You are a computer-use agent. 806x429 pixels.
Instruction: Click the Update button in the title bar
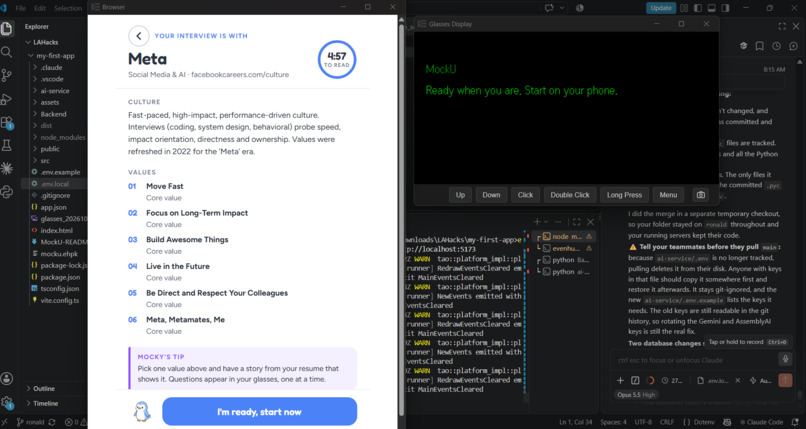tap(661, 8)
